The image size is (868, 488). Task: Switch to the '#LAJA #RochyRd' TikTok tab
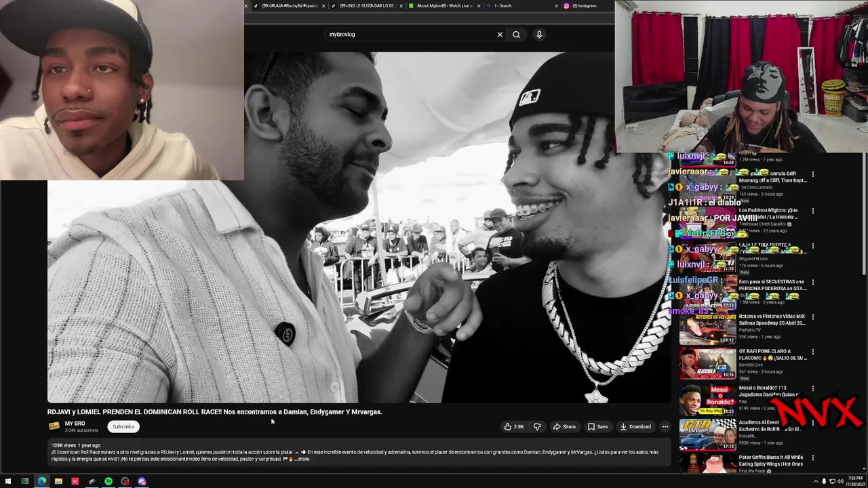290,5
